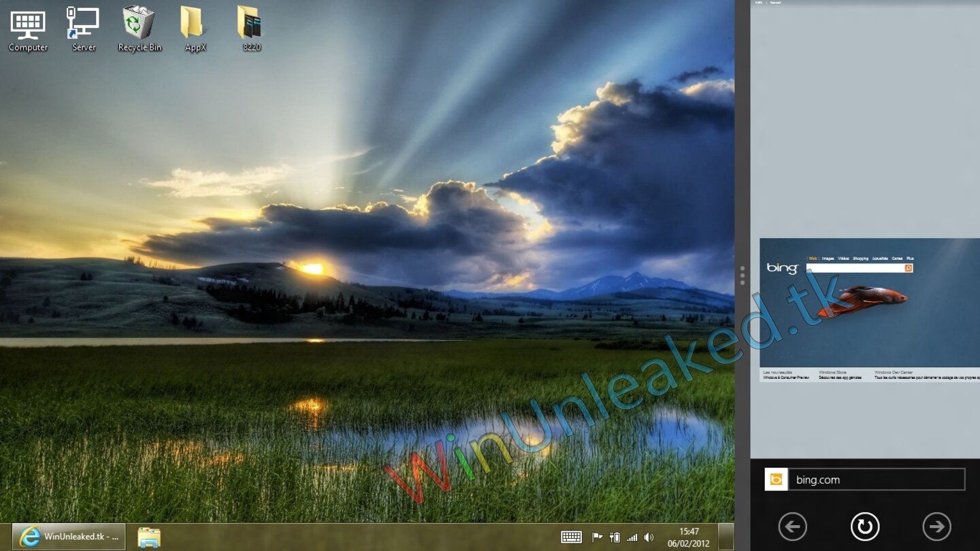Launch Internet Explorer taskbar button labeled WinUnleaked.tk
This screenshot has width=980, height=551.
68,536
